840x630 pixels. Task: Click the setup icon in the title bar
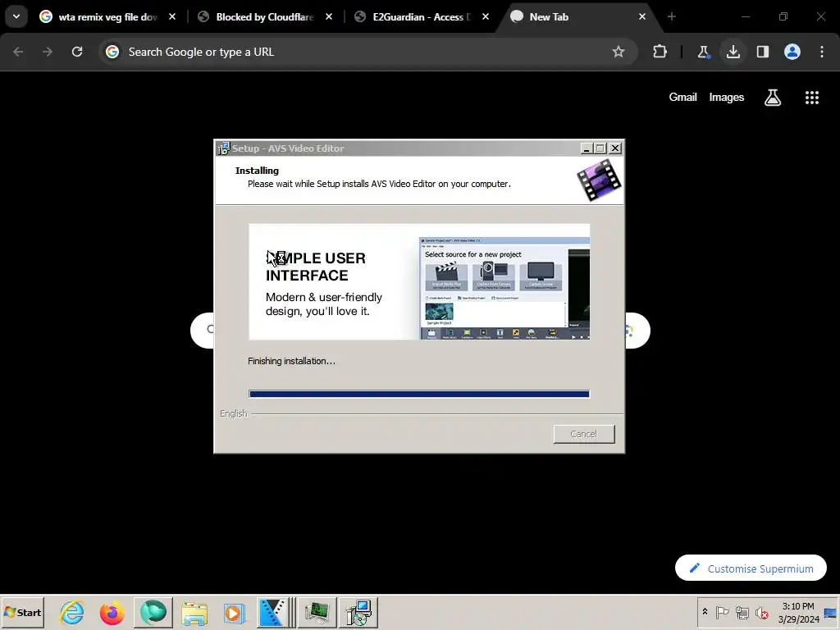pyautogui.click(x=223, y=148)
